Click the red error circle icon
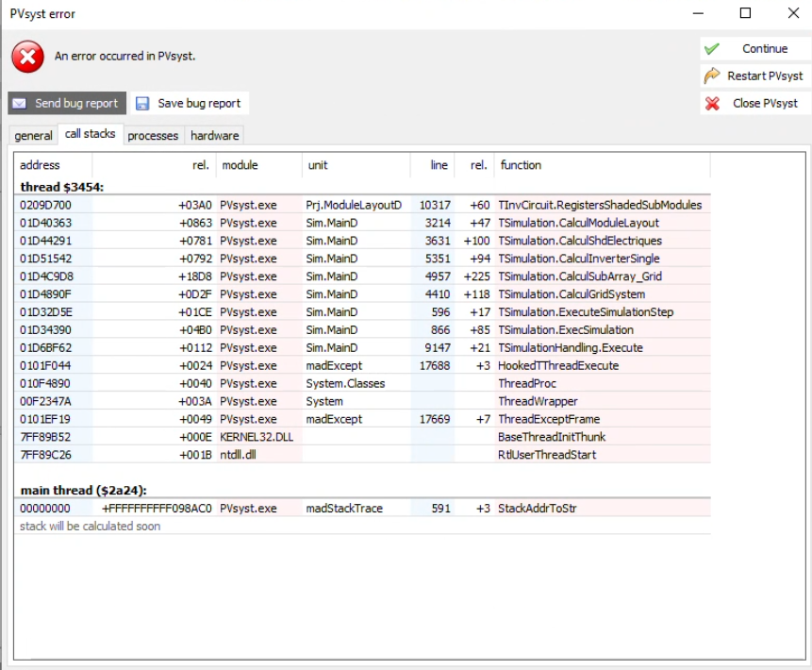 click(x=26, y=57)
